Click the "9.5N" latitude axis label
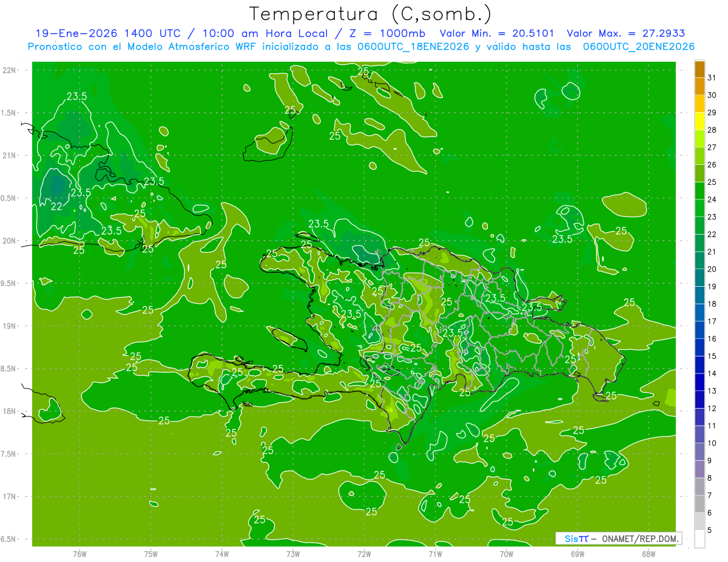The width and height of the screenshot is (728, 562). (x=8, y=283)
